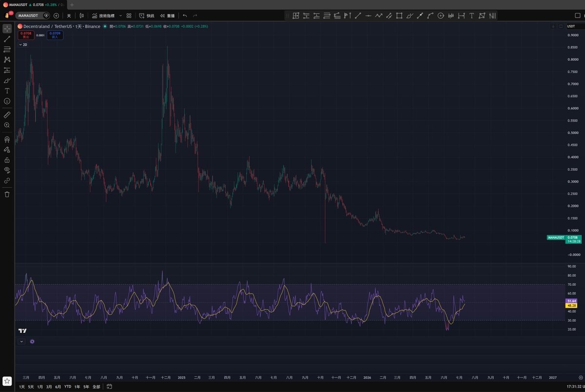Open the go to date calendar icon
The image size is (585, 392).
109,386
